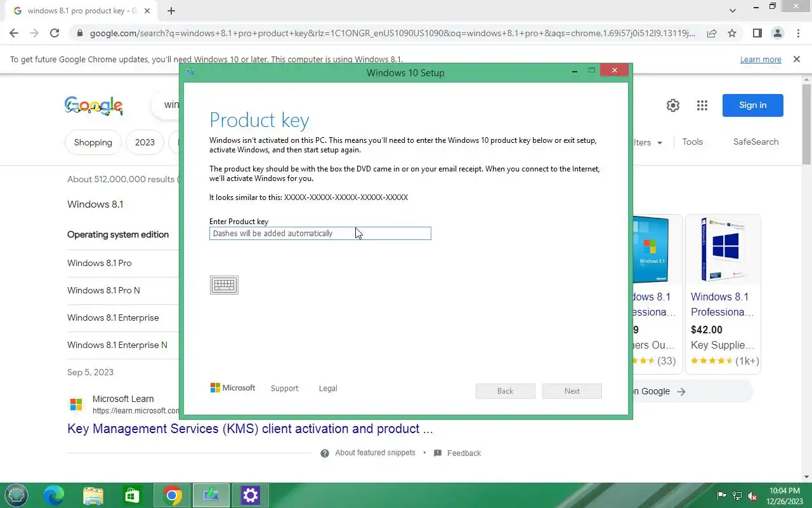Click the Microsoft Learn site favicon
This screenshot has width=812, height=508.
click(76, 404)
